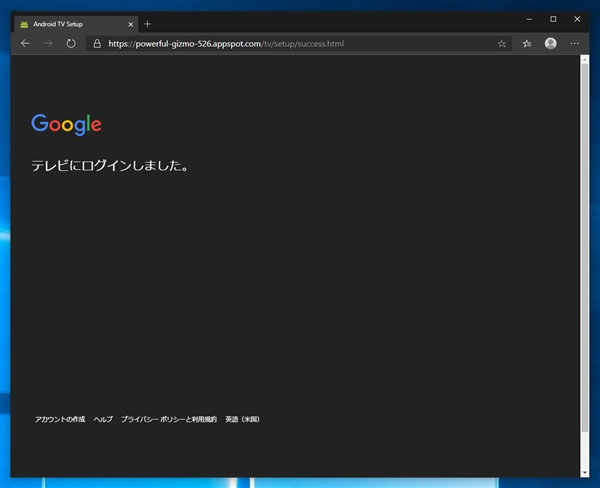Open the 英語（米国）language selector

click(x=242, y=419)
